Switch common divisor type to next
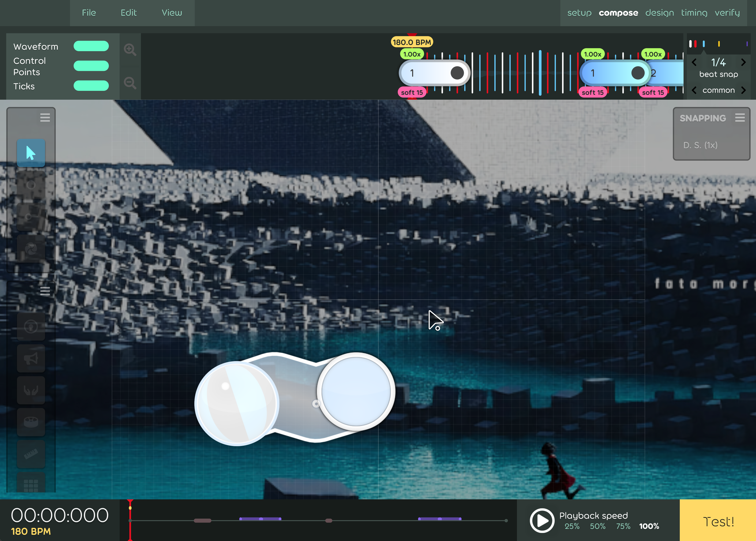This screenshot has width=756, height=541. 743,90
